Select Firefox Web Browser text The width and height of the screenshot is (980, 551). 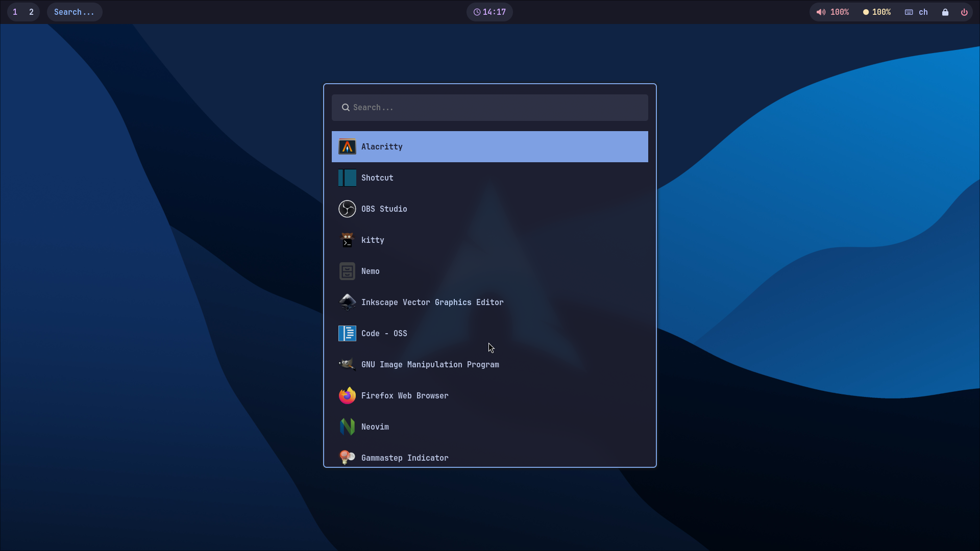405,396
